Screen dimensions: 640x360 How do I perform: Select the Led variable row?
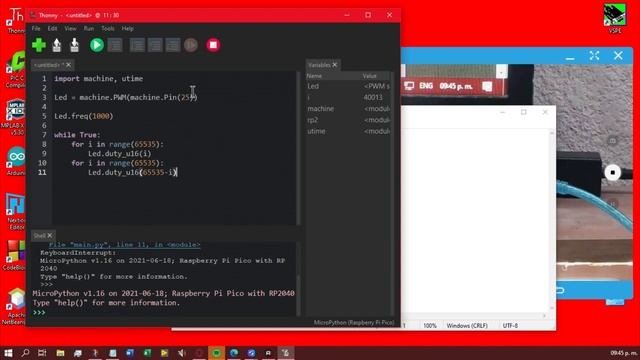(348, 86)
